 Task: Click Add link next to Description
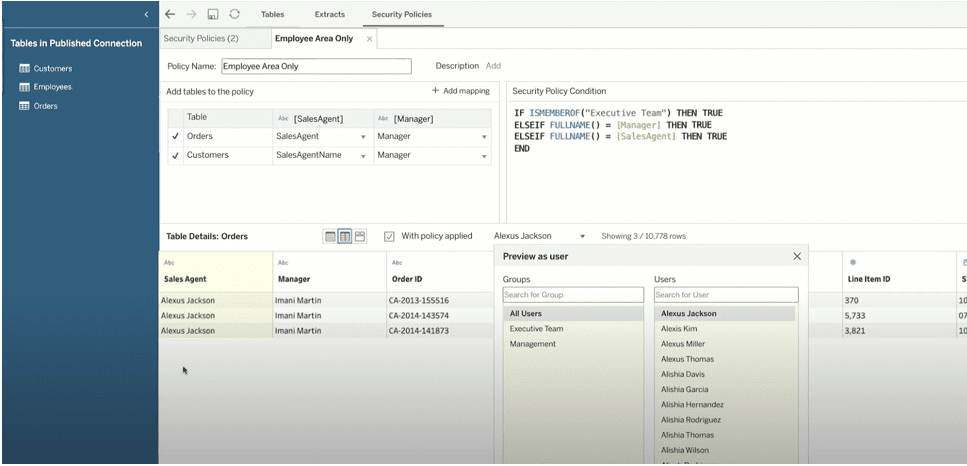[493, 66]
